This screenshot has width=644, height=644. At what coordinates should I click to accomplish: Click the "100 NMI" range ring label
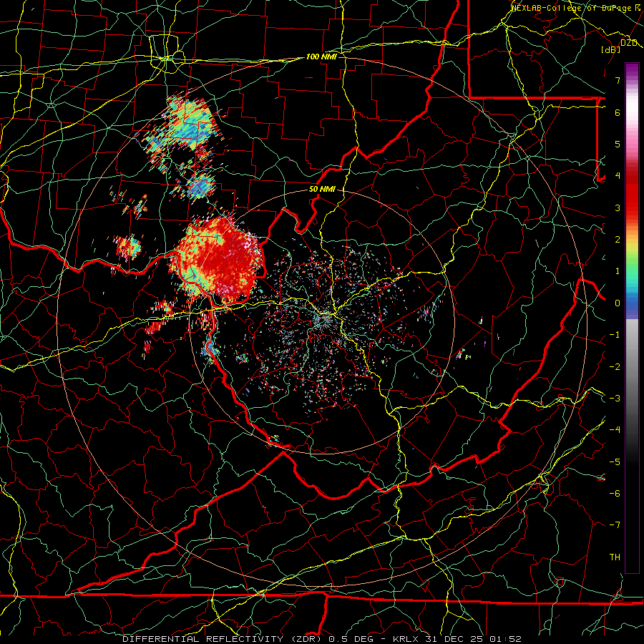point(321,57)
